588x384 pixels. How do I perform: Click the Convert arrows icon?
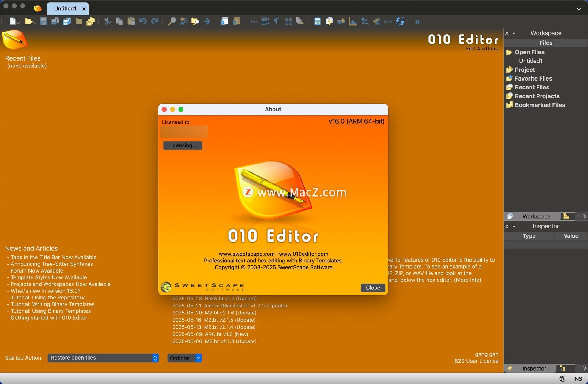pos(341,21)
